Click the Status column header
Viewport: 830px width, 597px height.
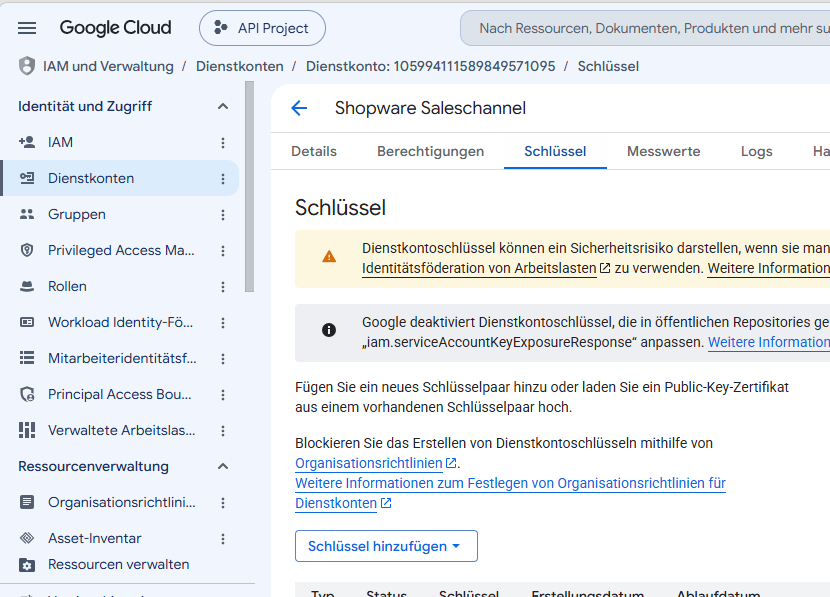click(x=386, y=593)
